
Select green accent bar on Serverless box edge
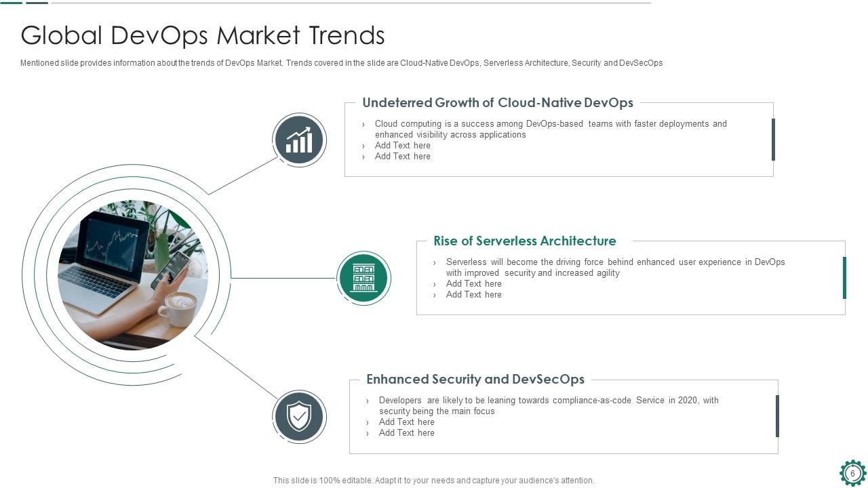click(844, 278)
